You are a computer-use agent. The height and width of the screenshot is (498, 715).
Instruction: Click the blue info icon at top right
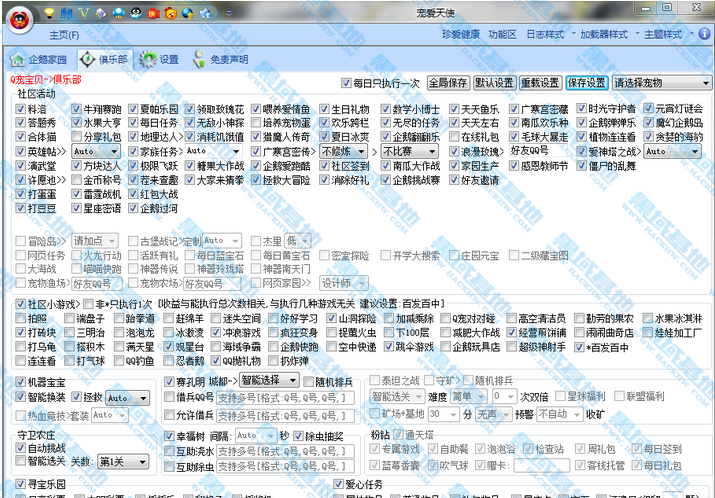pos(705,33)
